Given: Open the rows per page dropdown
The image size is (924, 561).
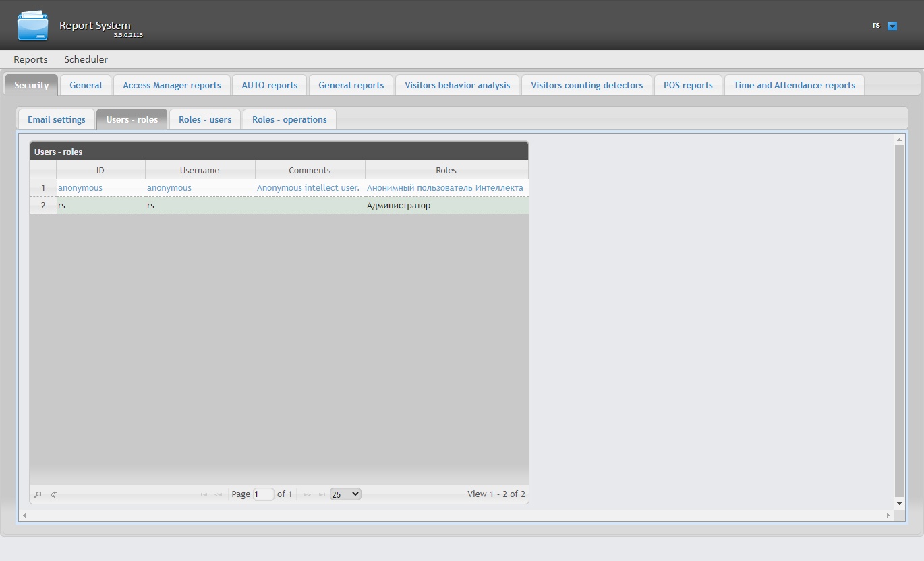Looking at the screenshot, I should tap(345, 494).
